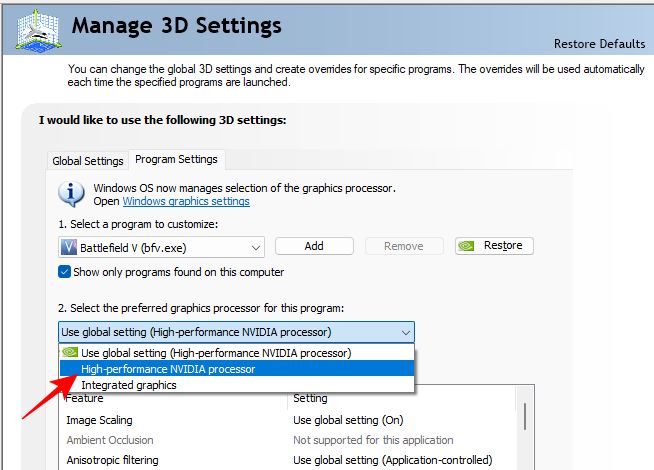Click the Restore button

pos(494,246)
